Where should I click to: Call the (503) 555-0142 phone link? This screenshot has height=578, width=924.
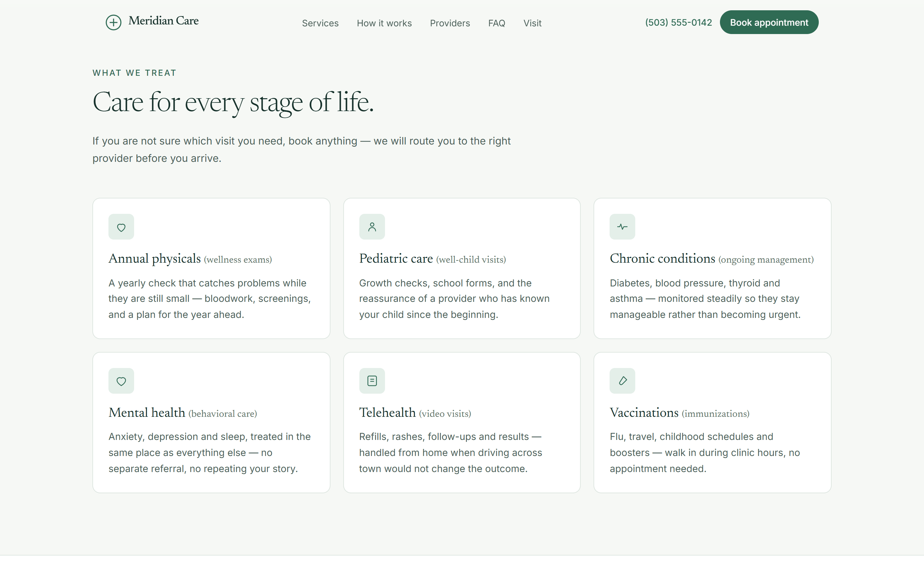(x=679, y=22)
